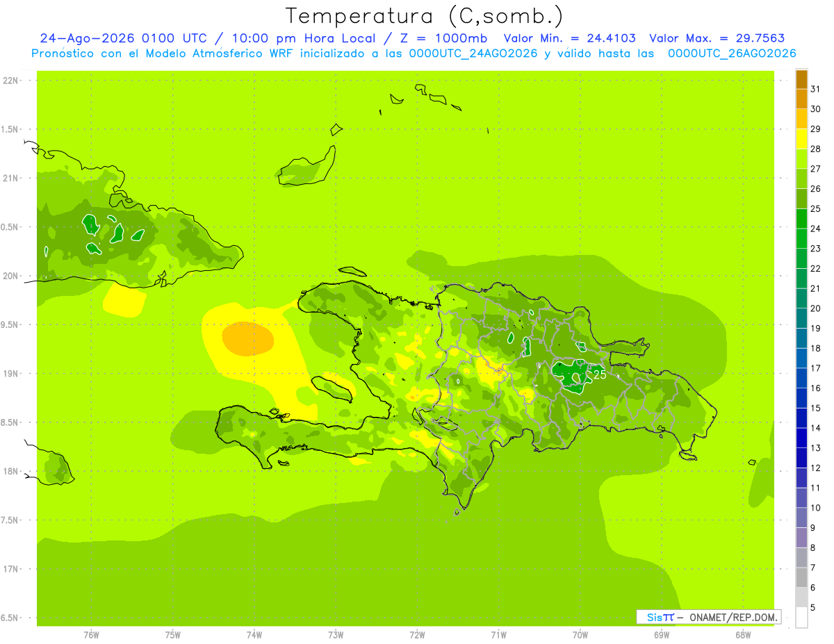This screenshot has height=644, width=834.
Task: Click the legend value "14"
Action: (x=816, y=428)
